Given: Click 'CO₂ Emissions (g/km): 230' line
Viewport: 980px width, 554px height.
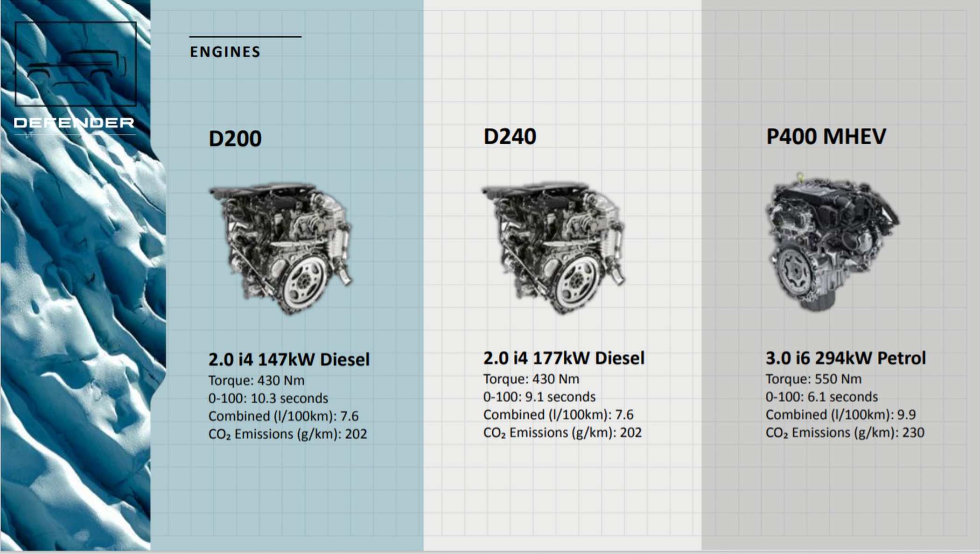Looking at the screenshot, I should pyautogui.click(x=845, y=433).
